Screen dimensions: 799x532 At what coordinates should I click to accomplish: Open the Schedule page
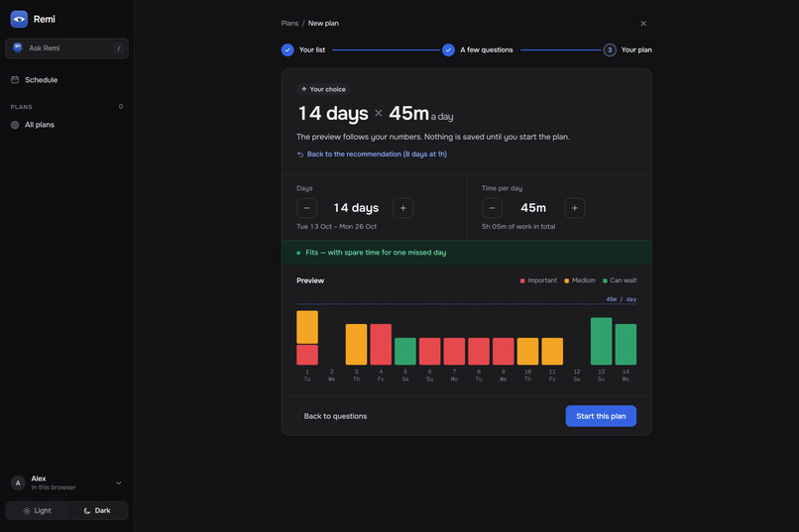(66, 80)
